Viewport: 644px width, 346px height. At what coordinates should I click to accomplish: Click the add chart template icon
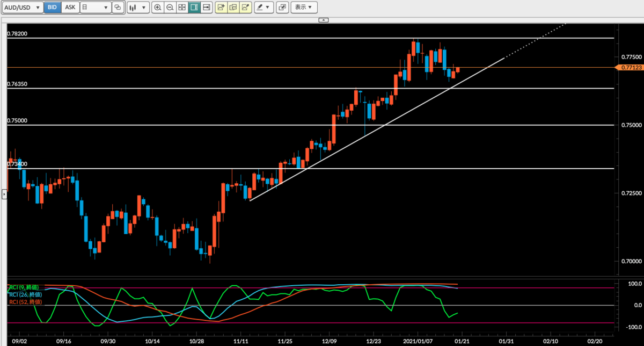[221, 8]
